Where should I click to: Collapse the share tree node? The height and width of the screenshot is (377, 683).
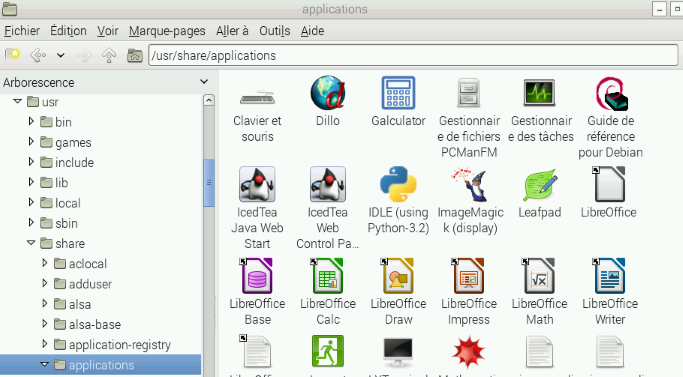tap(31, 242)
